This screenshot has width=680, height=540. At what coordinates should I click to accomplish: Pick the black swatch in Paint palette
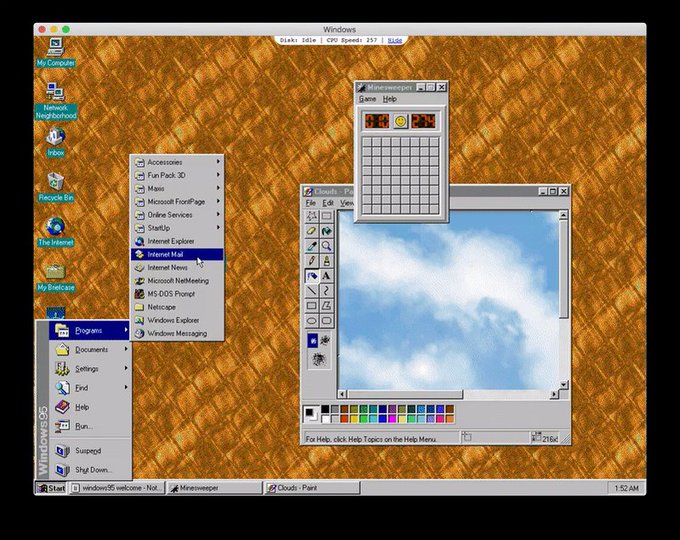[x=325, y=409]
